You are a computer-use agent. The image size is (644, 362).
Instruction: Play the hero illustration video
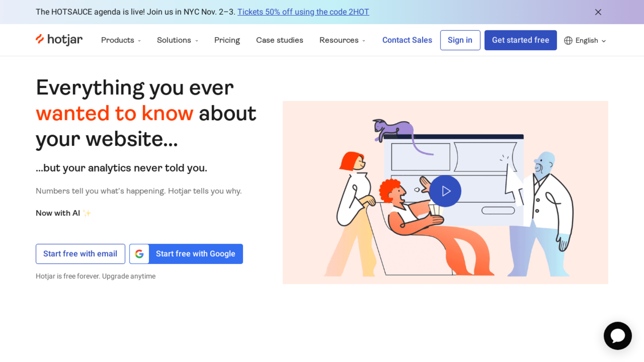tap(445, 191)
